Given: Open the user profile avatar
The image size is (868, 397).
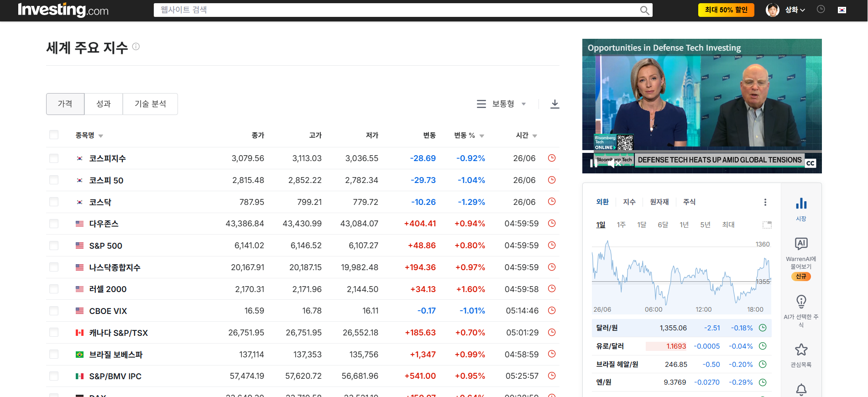Looking at the screenshot, I should click(772, 10).
